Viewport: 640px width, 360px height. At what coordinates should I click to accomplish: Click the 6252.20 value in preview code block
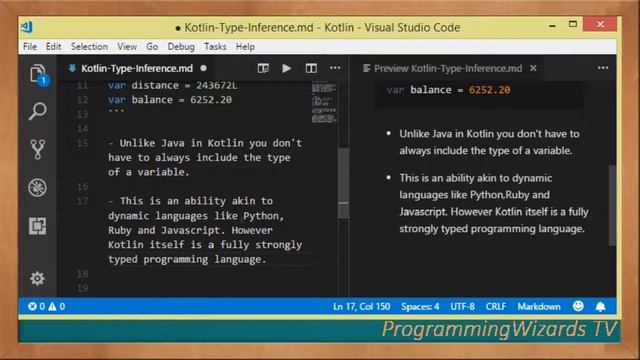pyautogui.click(x=489, y=90)
